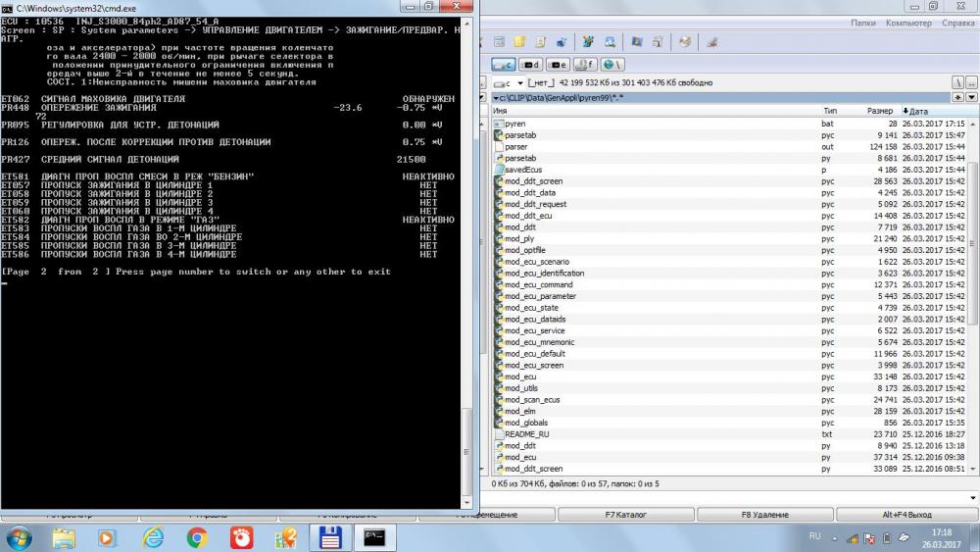Image resolution: width=980 pixels, height=552 pixels.
Task: Switch to drive e button
Action: click(558, 65)
